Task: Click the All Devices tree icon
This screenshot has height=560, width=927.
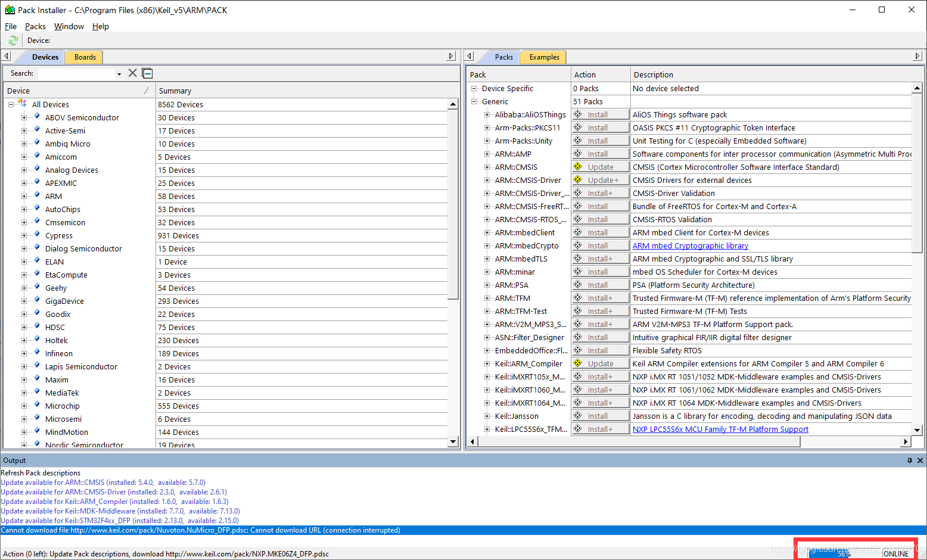Action: pos(22,104)
